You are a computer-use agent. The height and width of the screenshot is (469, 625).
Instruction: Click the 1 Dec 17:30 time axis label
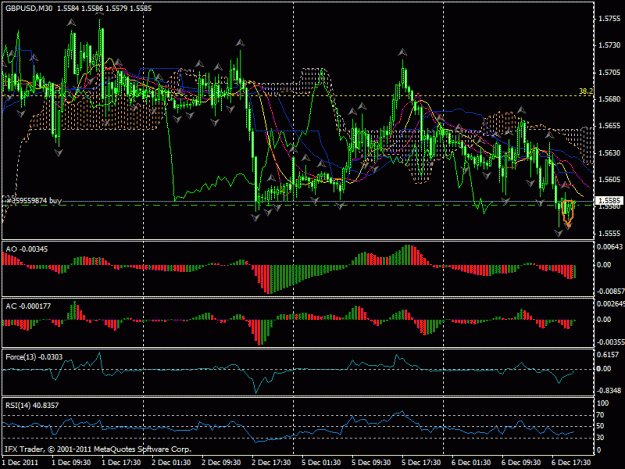[121, 462]
